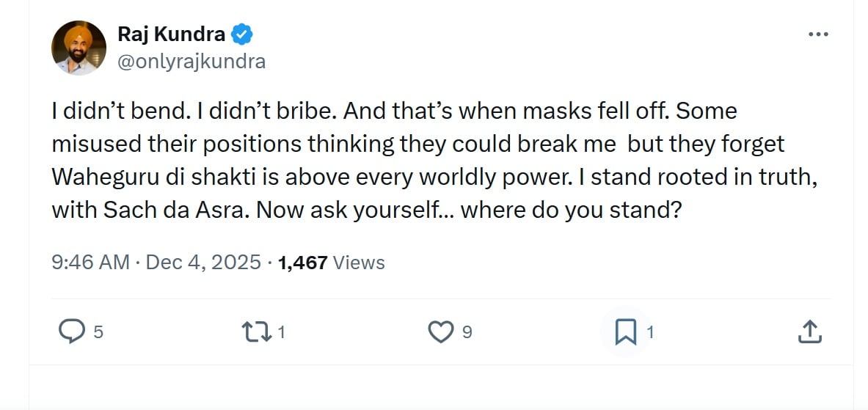Open the @onlyrajkundra handle link
This screenshot has height=410, width=868.
[192, 61]
